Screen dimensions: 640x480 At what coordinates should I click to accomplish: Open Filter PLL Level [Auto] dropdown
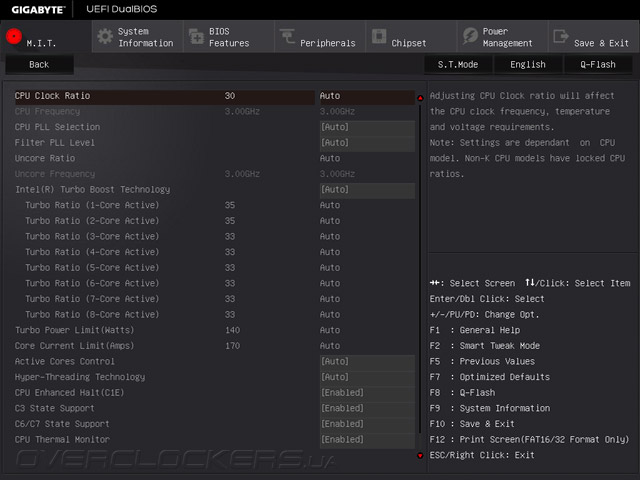point(367,143)
